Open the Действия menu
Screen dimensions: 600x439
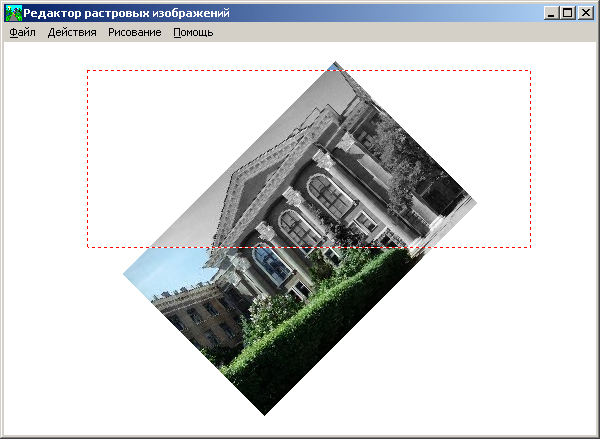coord(72,33)
